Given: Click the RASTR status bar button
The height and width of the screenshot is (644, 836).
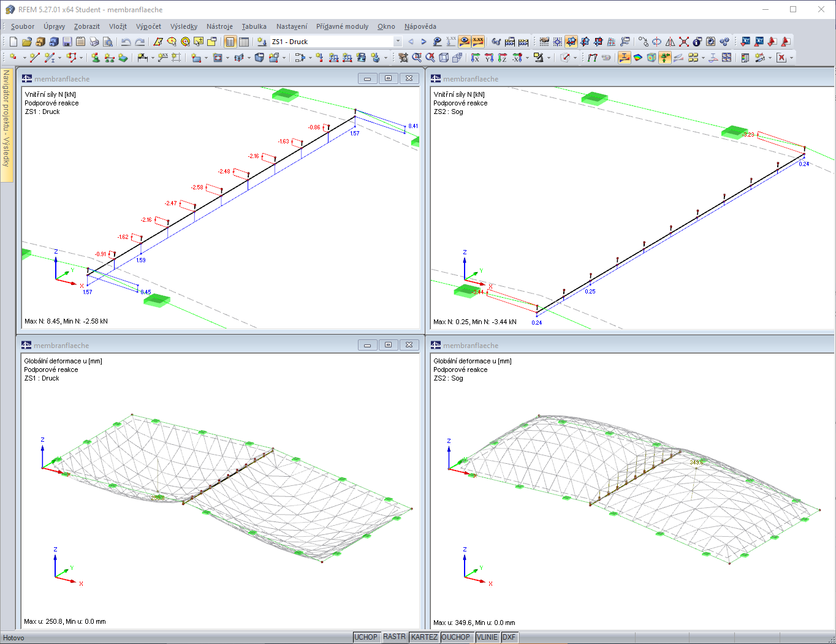Looking at the screenshot, I should click(394, 637).
